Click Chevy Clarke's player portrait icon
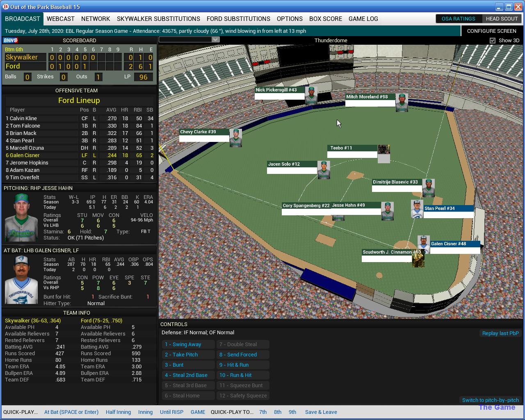 (235, 138)
